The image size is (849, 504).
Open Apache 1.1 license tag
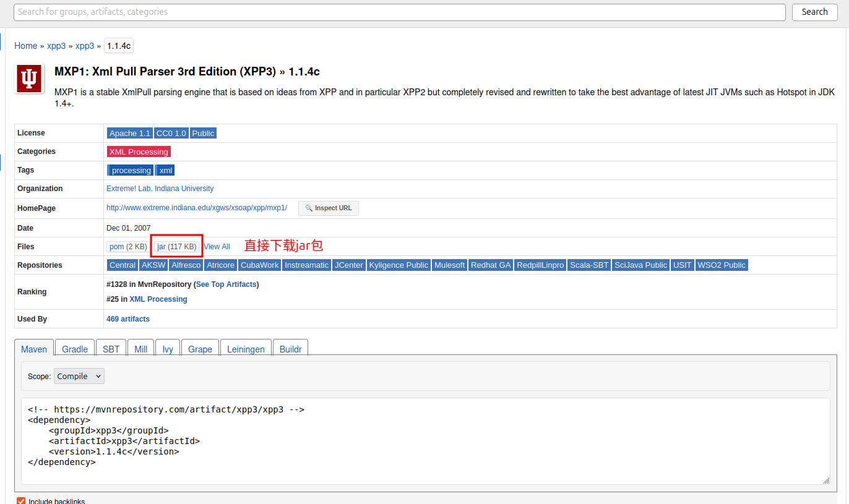point(130,134)
